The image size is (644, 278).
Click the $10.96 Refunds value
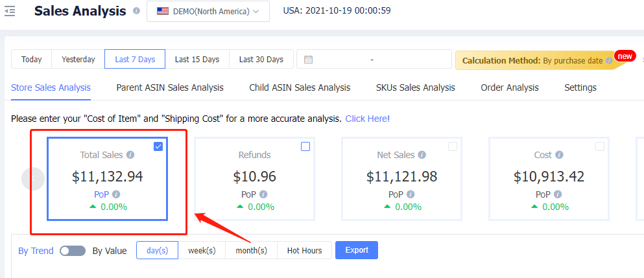click(x=255, y=176)
